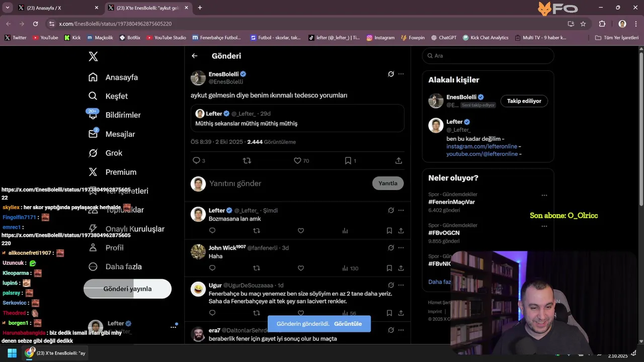Open youtube.com/@lefteronline link

(482, 154)
